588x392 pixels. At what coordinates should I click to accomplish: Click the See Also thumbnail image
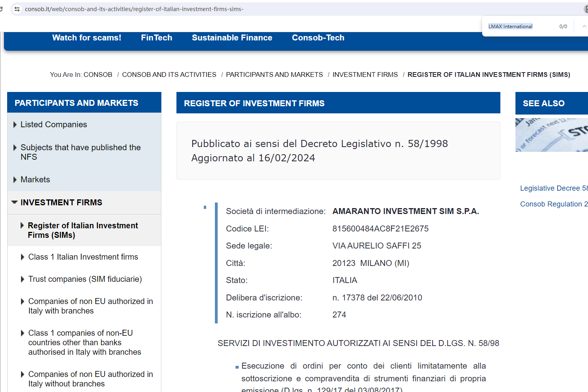coord(551,135)
